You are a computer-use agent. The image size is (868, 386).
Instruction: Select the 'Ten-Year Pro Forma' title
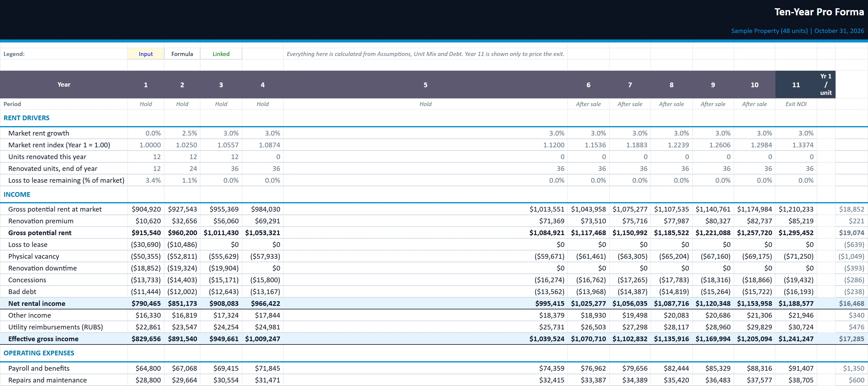[x=819, y=12]
